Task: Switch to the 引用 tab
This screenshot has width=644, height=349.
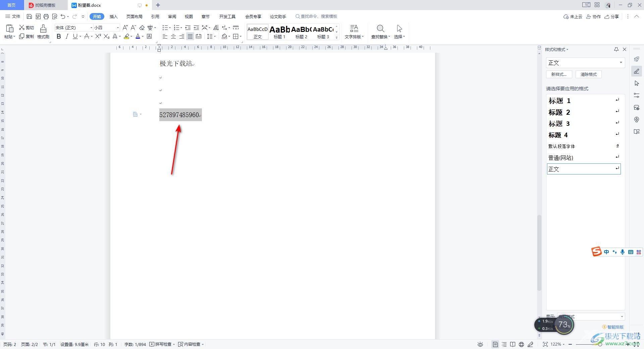Action: [155, 16]
